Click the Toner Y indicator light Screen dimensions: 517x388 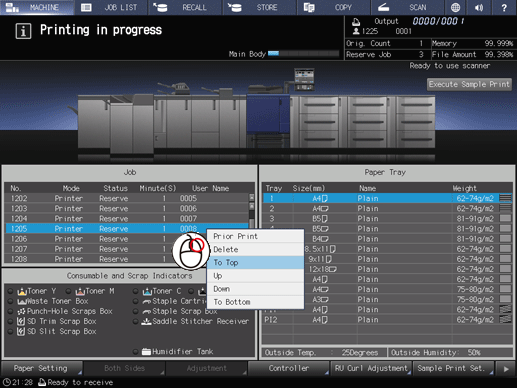(10, 291)
